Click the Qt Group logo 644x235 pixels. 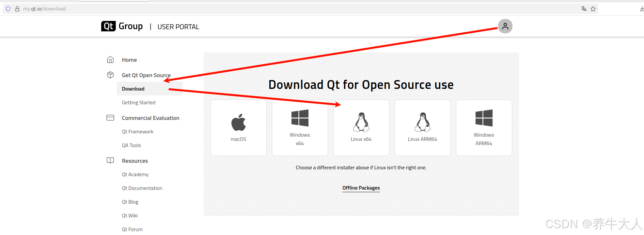click(x=122, y=26)
